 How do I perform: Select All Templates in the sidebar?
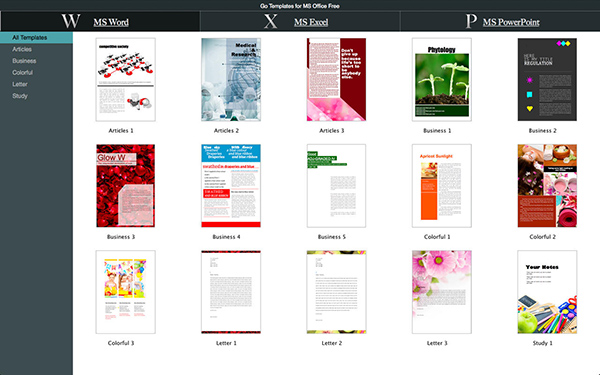click(36, 38)
